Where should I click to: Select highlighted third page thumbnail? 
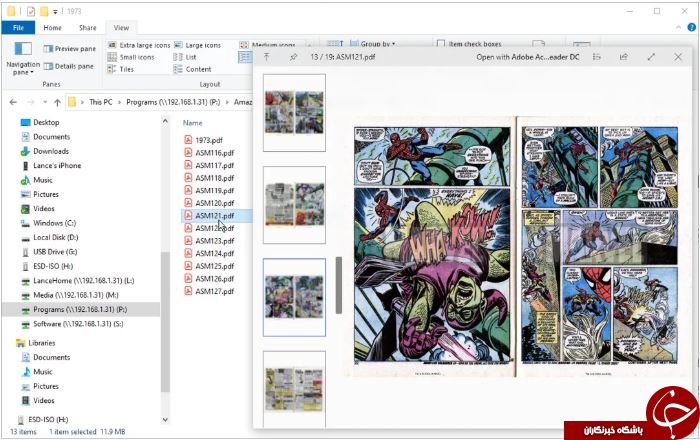click(x=294, y=297)
